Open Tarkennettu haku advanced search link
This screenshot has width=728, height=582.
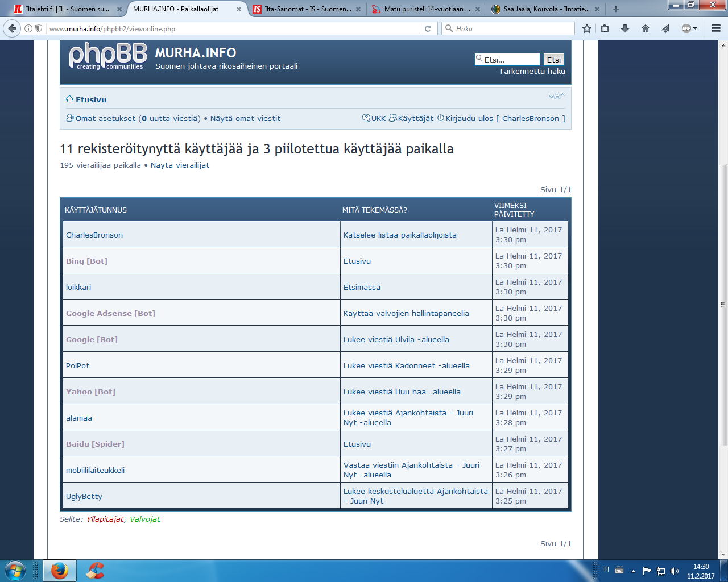(532, 72)
